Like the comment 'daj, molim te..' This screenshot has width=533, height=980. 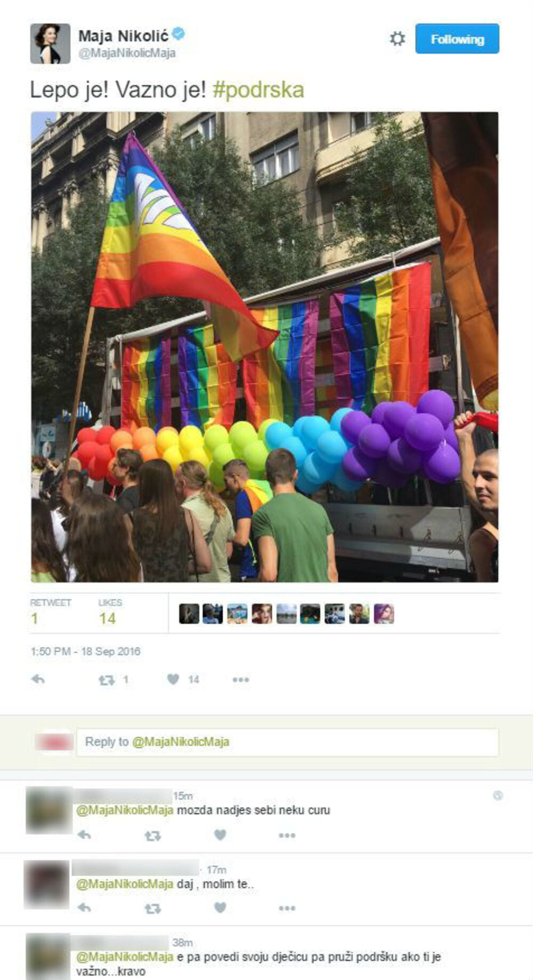click(x=220, y=907)
